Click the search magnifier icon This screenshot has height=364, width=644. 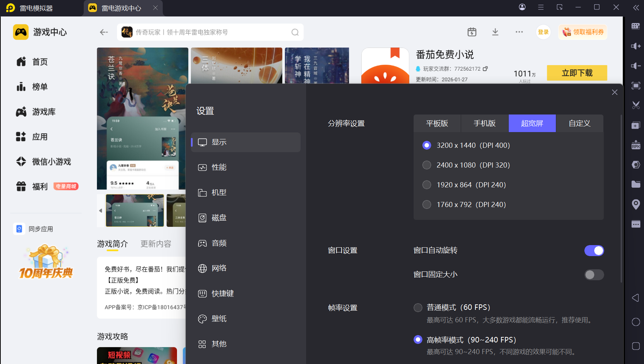295,32
